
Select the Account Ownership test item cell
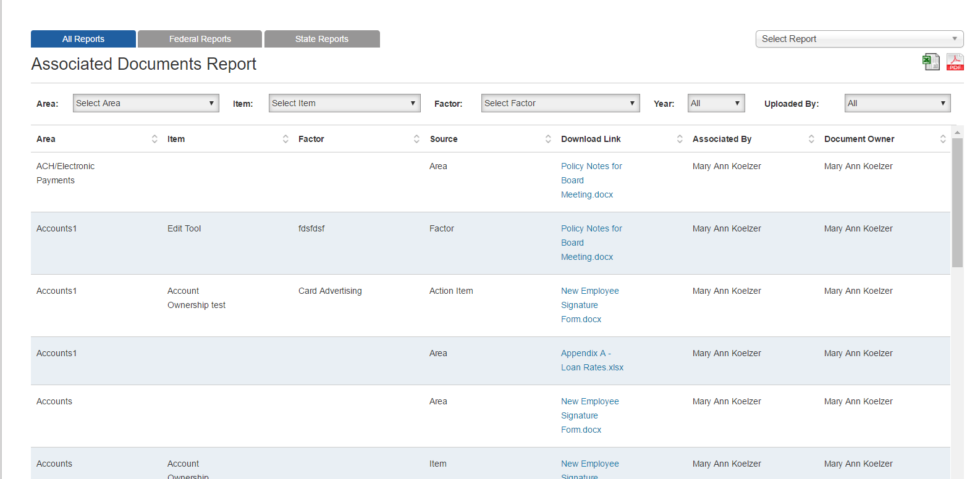click(x=196, y=298)
